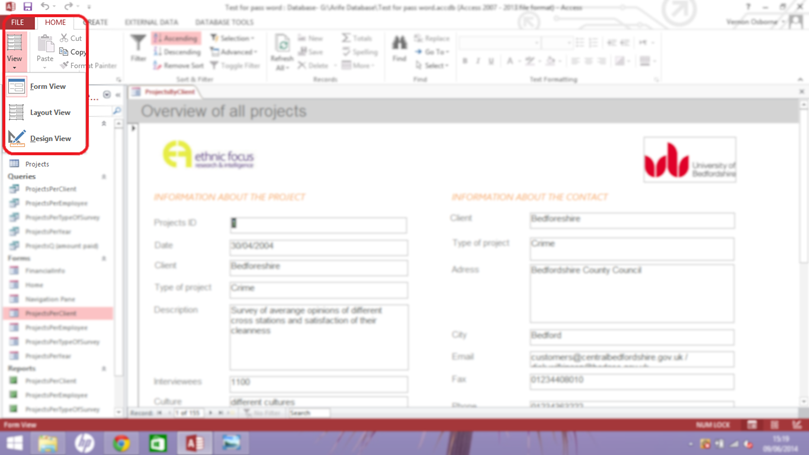Image resolution: width=809 pixels, height=455 pixels.
Task: Select highlighted ProjectsPerClient form
Action: click(58, 313)
